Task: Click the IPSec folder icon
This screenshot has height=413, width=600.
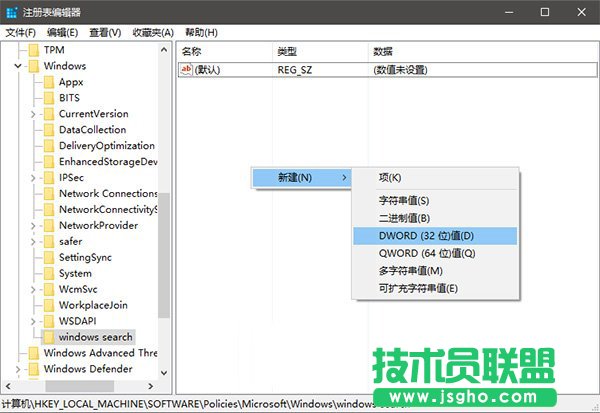Action: coord(48,178)
